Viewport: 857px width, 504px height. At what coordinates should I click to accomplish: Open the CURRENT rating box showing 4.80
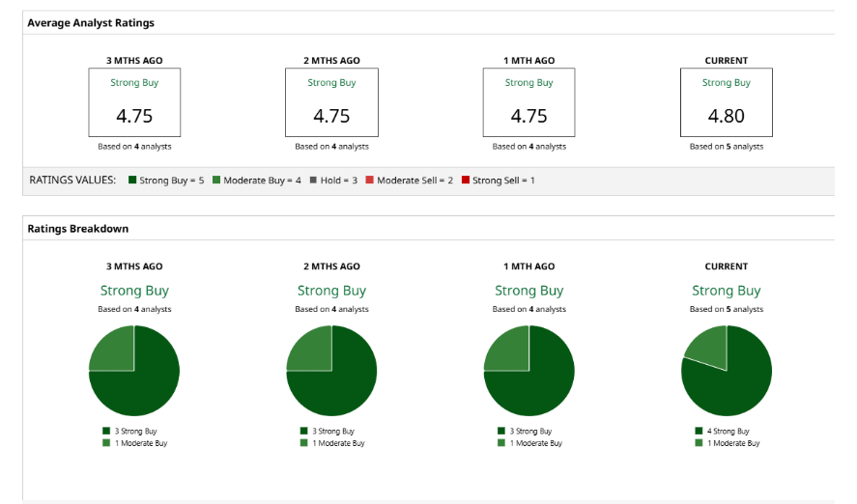[726, 102]
